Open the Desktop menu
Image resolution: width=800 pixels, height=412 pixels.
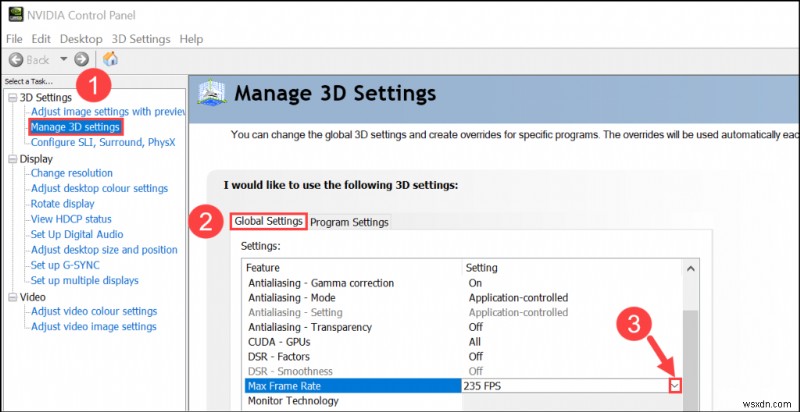point(80,39)
